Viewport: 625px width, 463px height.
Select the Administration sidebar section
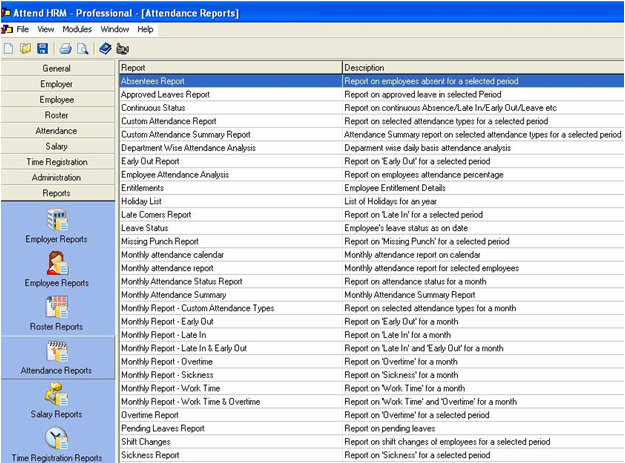(58, 177)
